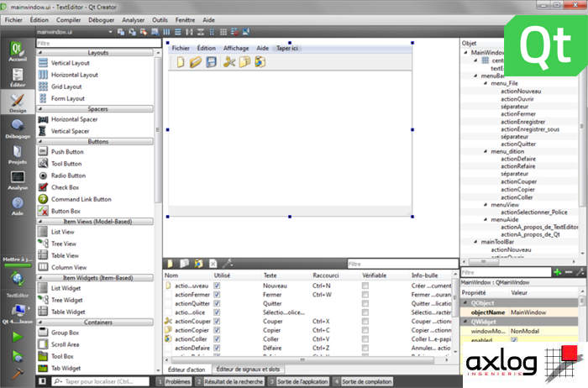Click the Paste icon in form toolbar
This screenshot has width=588, height=388.
click(260, 62)
